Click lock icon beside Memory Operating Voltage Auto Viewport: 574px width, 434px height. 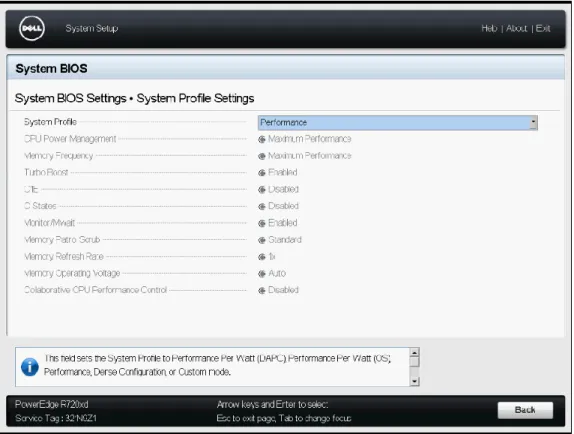click(262, 274)
